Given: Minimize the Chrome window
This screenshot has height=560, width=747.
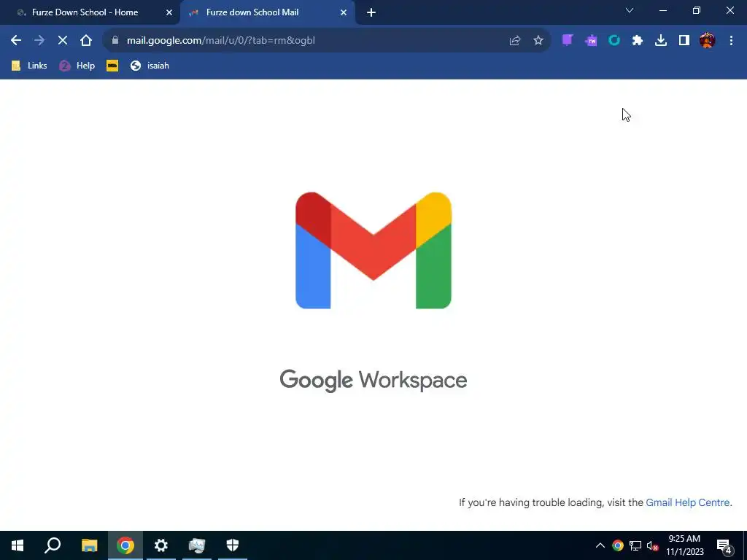Looking at the screenshot, I should click(663, 10).
